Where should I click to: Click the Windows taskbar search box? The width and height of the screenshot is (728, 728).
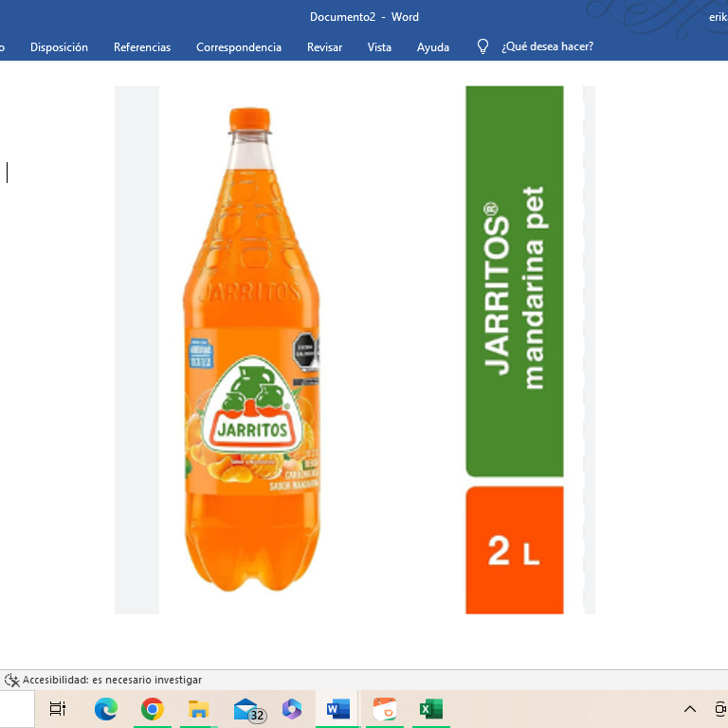point(17,709)
